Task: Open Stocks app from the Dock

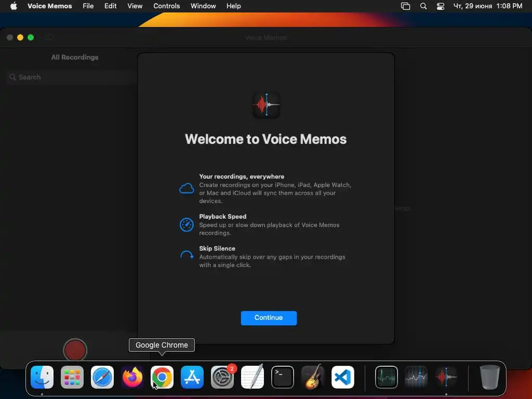Action: [416, 377]
